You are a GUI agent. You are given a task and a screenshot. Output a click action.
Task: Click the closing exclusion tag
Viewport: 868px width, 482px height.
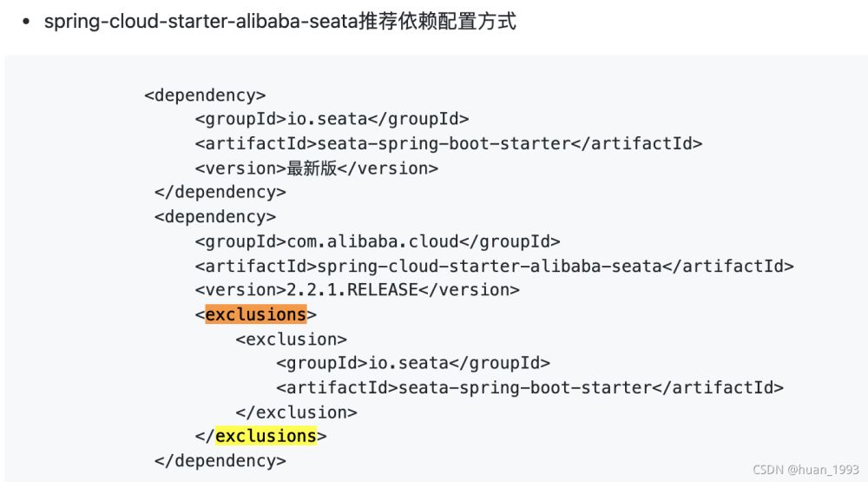pyautogui.click(x=296, y=413)
